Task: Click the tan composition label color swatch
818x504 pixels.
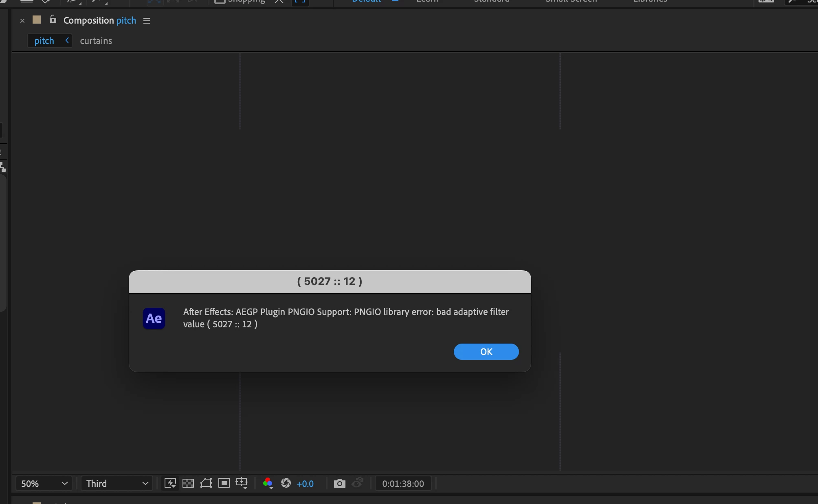Action: [37, 20]
